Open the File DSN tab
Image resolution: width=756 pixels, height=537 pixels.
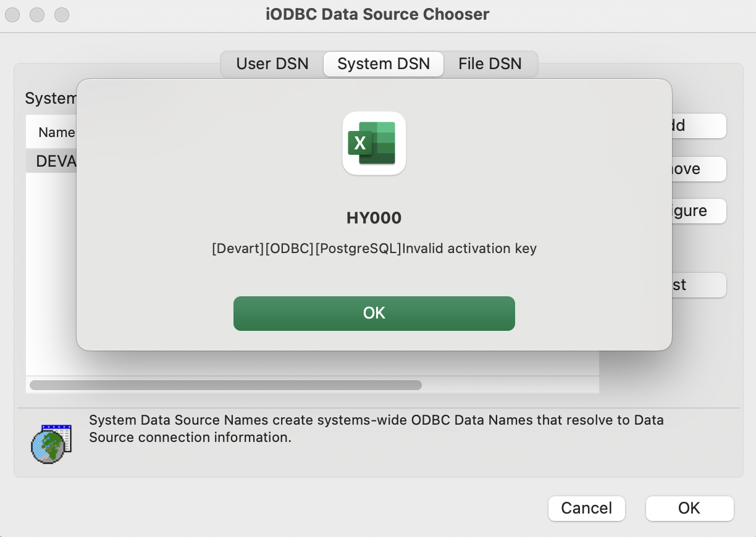tap(490, 64)
